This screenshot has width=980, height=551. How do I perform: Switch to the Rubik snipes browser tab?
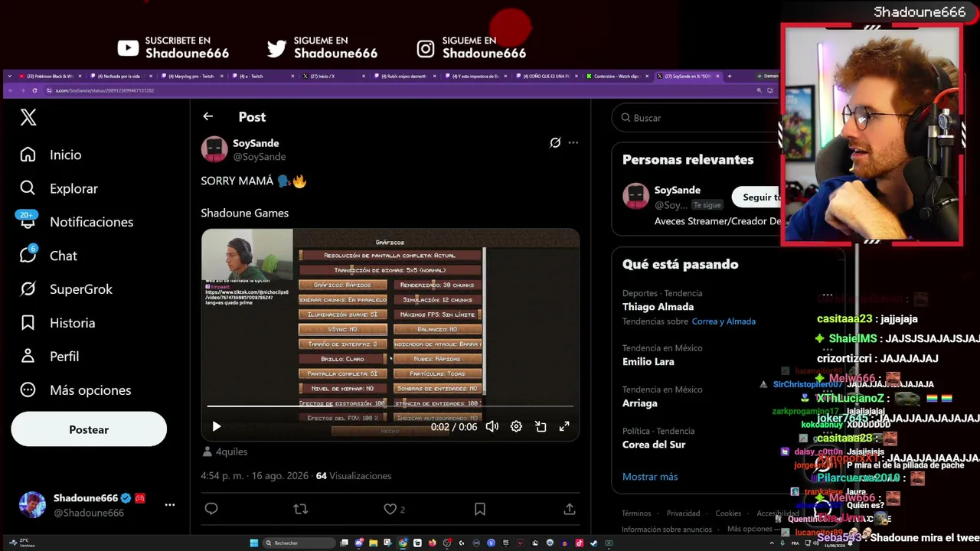(x=406, y=77)
